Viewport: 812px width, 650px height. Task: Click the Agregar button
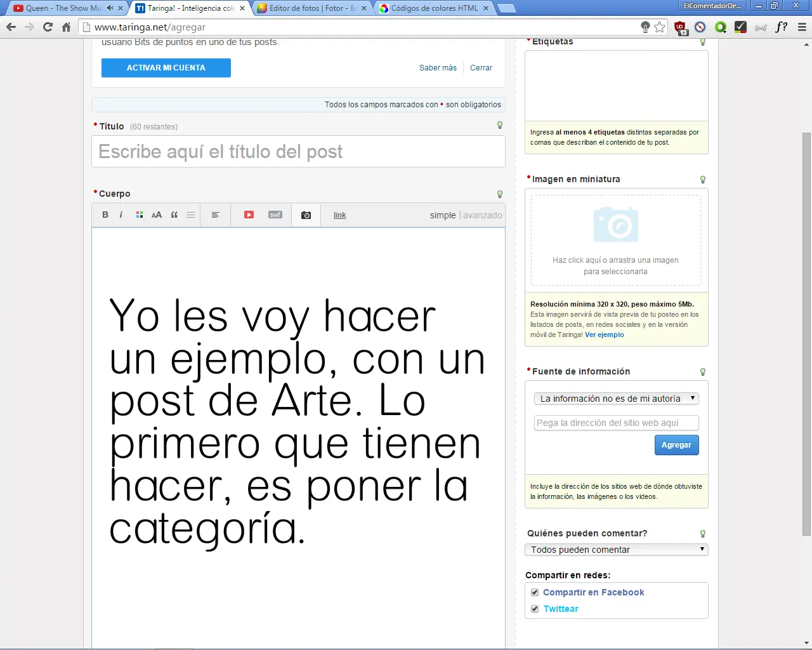coord(677,445)
